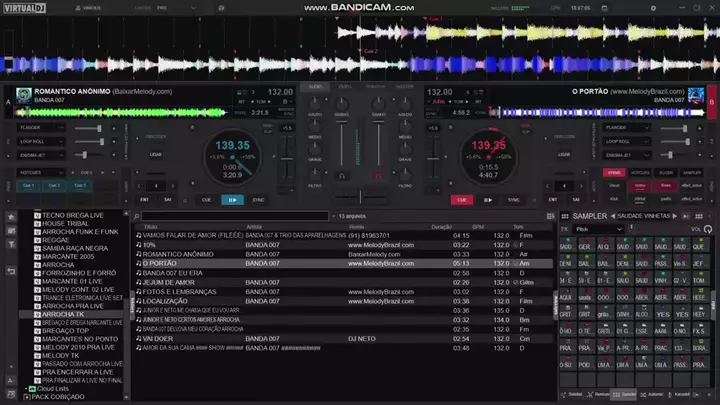Open the ARROCHA TK folder

[x=65, y=314]
